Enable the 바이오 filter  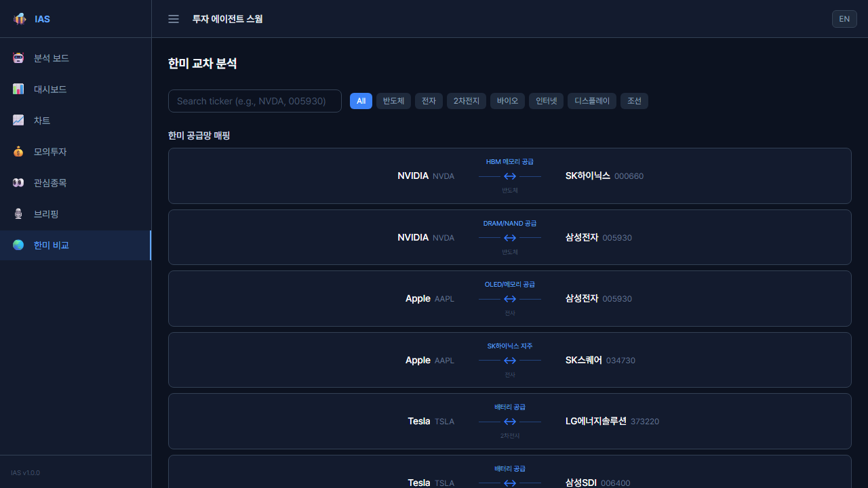tap(507, 100)
